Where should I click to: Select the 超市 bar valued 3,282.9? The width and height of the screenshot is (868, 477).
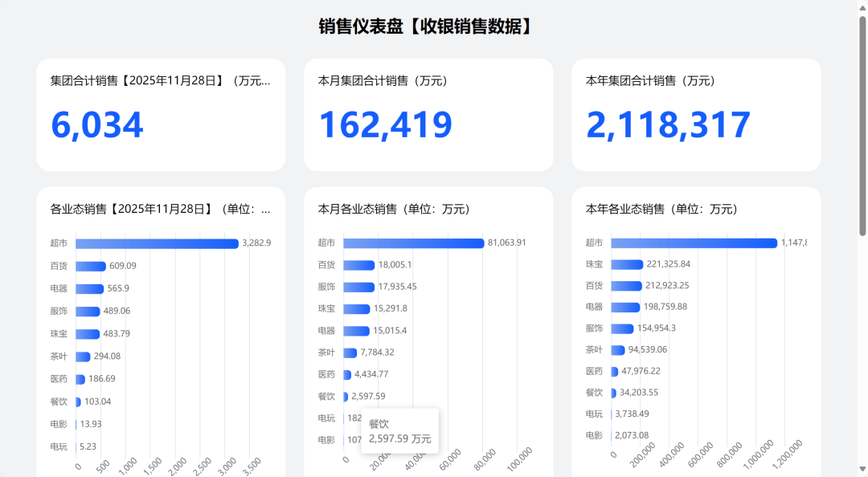pos(157,243)
